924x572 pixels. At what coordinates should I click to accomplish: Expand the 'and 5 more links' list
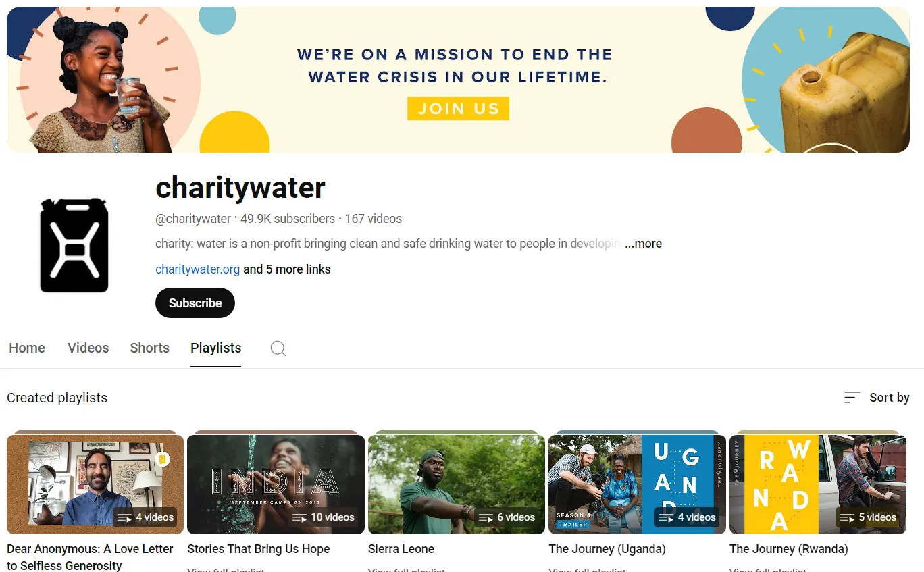287,269
